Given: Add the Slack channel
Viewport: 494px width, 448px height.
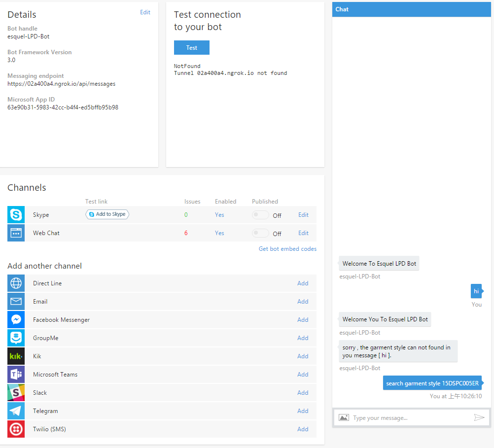Looking at the screenshot, I should (x=303, y=392).
